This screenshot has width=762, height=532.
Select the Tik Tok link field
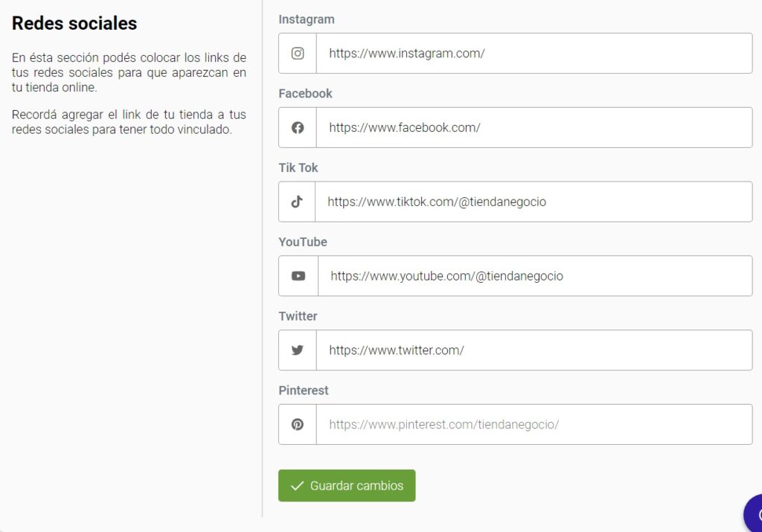[x=534, y=202]
